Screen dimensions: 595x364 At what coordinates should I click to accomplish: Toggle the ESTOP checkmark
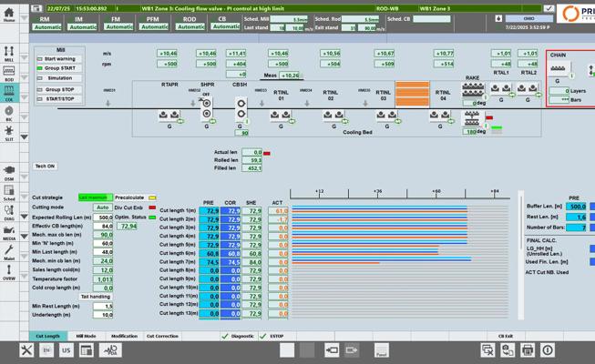pyautogui.click(x=263, y=336)
